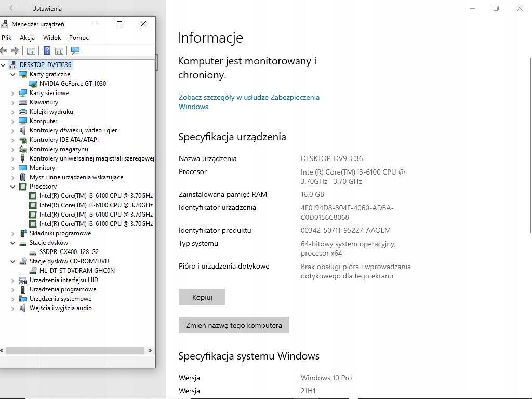This screenshot has height=399, width=532.
Task: Collapse the Procesory category
Action: [x=12, y=187]
